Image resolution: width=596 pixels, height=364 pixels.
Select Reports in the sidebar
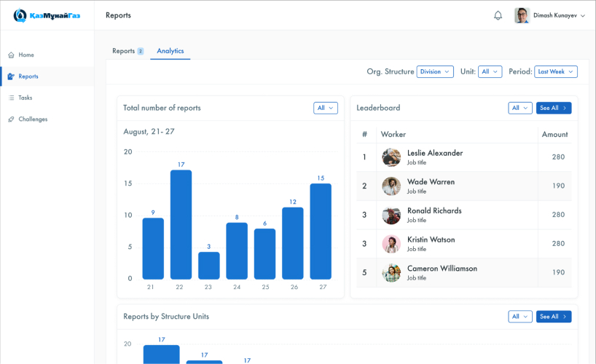tap(28, 76)
